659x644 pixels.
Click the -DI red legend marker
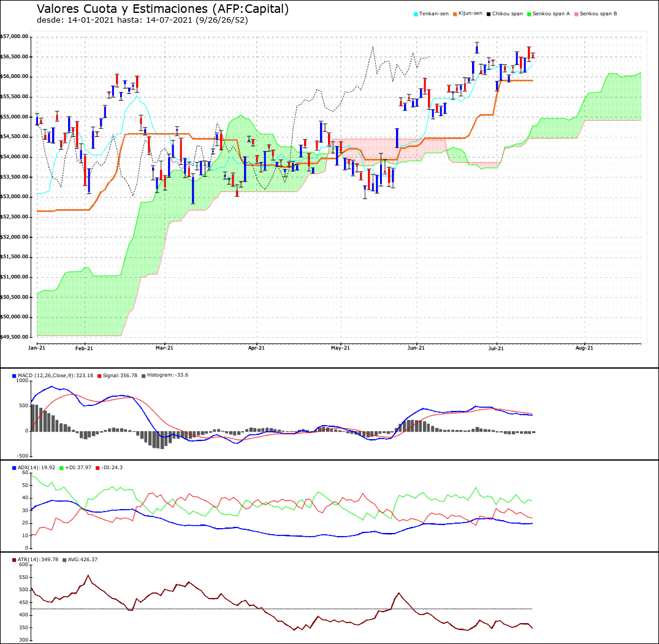click(98, 468)
